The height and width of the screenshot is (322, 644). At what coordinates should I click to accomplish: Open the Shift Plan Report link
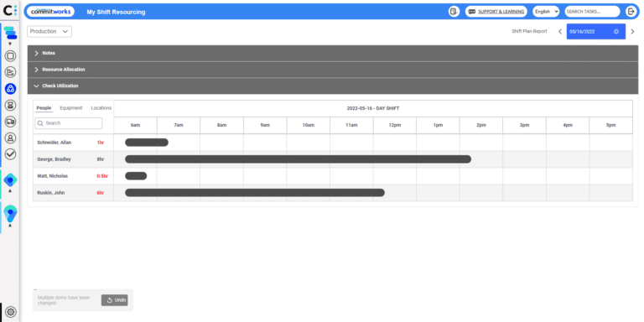click(529, 31)
